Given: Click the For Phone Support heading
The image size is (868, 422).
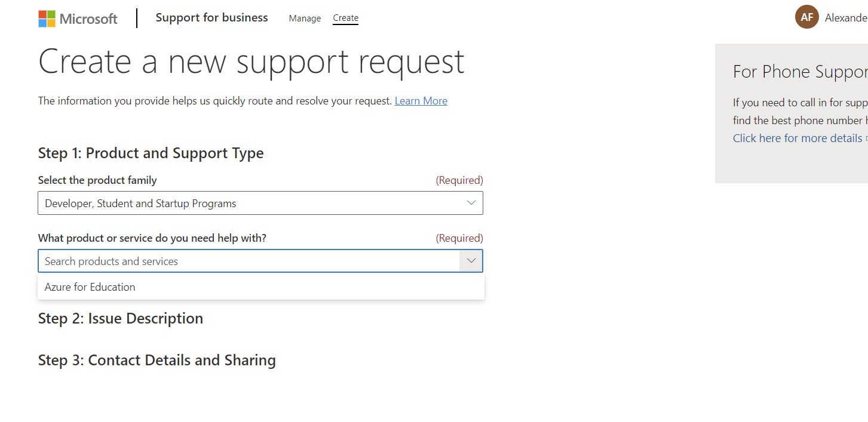Looking at the screenshot, I should (800, 72).
